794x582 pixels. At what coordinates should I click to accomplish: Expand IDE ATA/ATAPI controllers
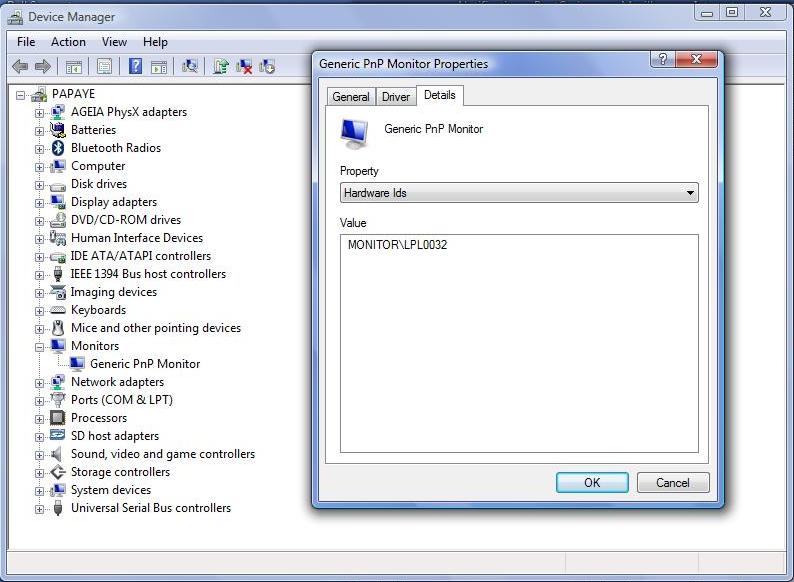39,257
